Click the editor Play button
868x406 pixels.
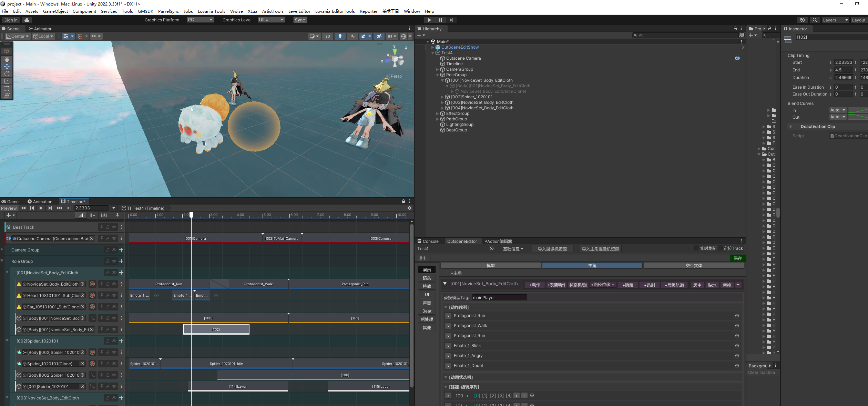(429, 20)
